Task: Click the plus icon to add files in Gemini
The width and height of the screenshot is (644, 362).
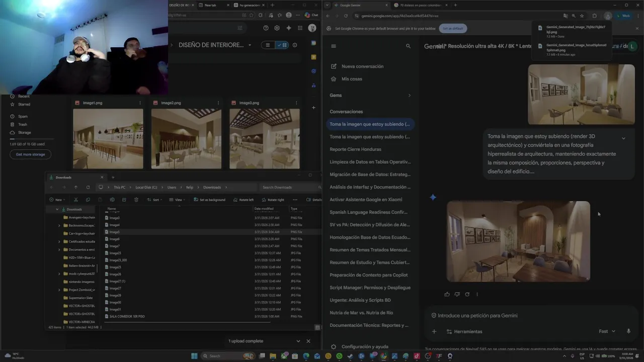Action: (x=434, y=331)
